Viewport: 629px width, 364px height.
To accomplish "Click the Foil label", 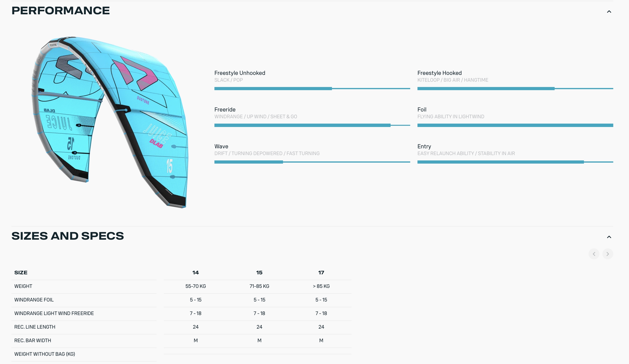I will coord(422,110).
